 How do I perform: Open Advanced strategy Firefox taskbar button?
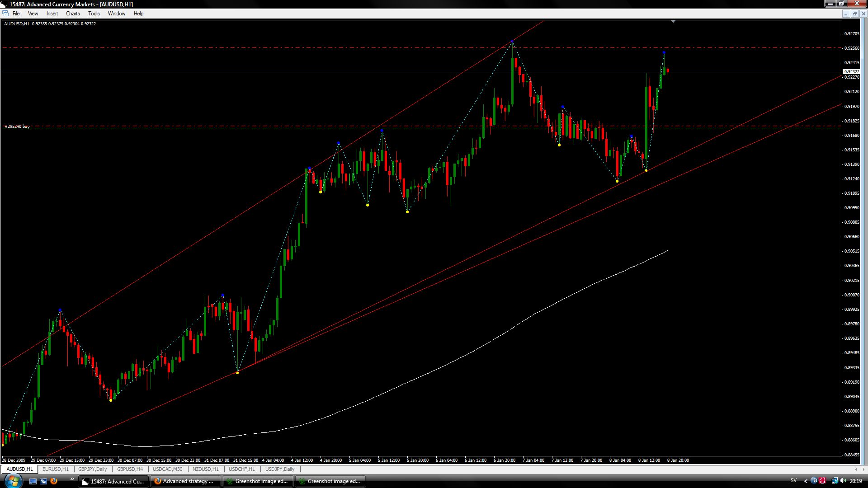(x=185, y=481)
